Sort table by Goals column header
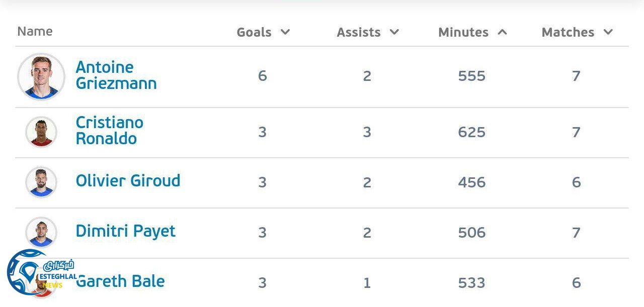The height and width of the screenshot is (307, 644). (254, 32)
